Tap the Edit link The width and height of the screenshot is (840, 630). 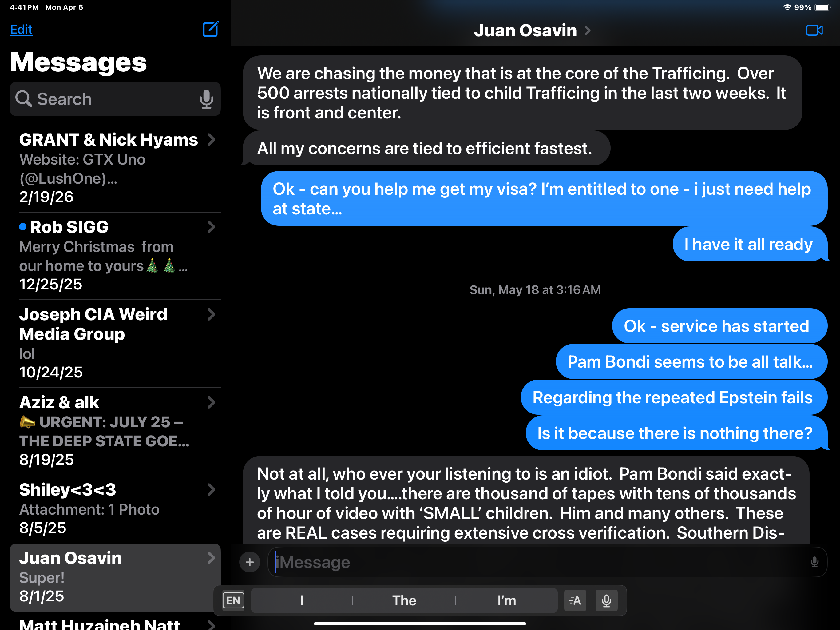21,30
